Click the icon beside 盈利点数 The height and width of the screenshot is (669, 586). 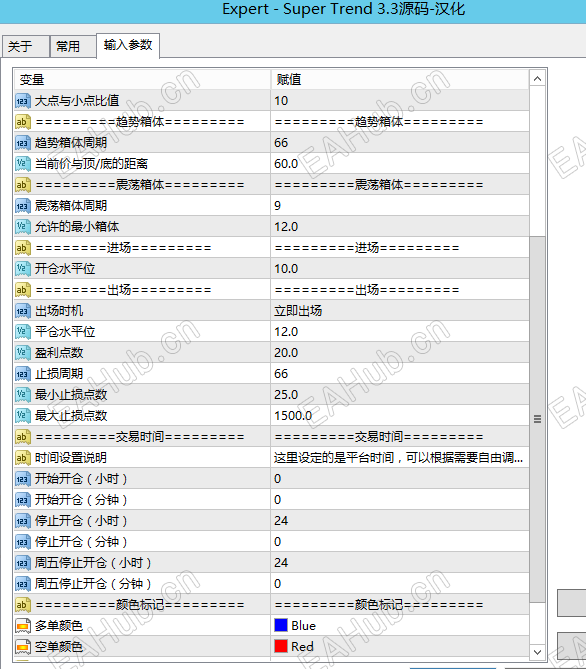pos(23,353)
